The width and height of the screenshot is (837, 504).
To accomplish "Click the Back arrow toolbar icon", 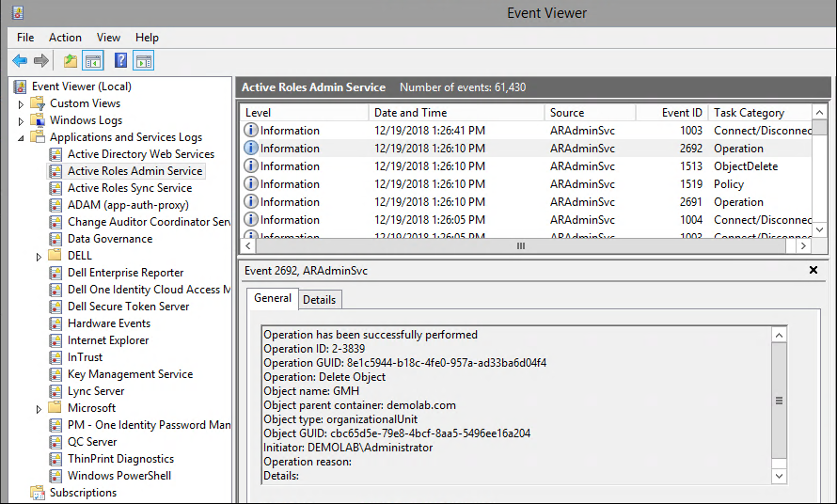I will [x=20, y=61].
